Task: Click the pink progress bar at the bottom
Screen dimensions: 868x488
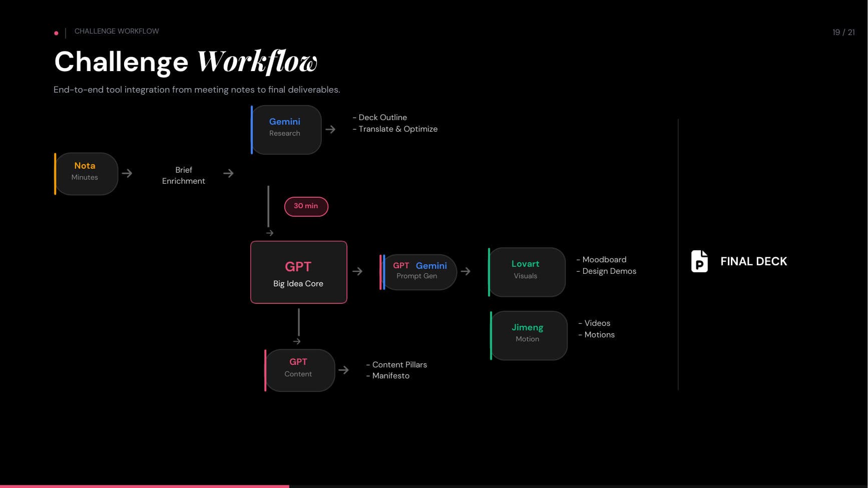Action: [x=144, y=486]
